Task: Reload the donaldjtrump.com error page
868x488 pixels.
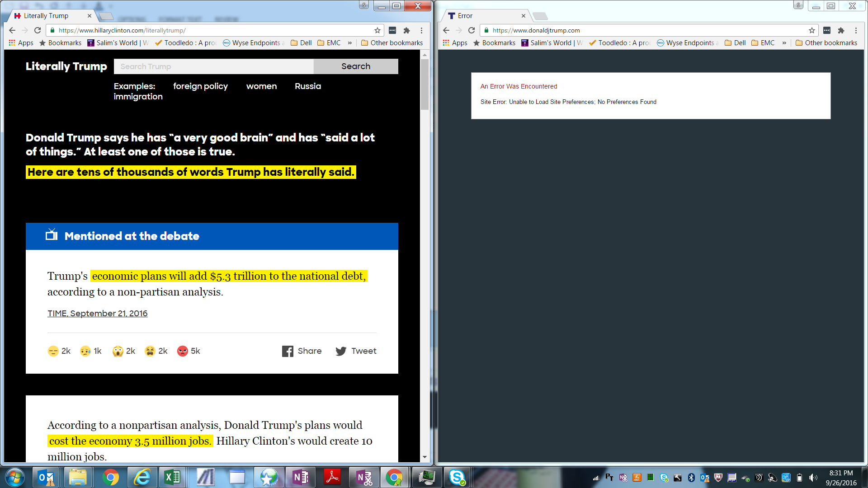Action: tap(472, 30)
